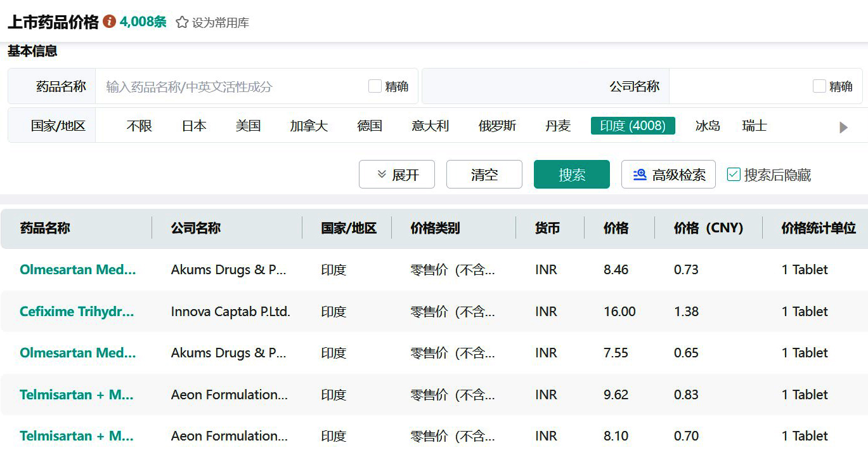Expand more filters with 展开 button

click(x=397, y=175)
